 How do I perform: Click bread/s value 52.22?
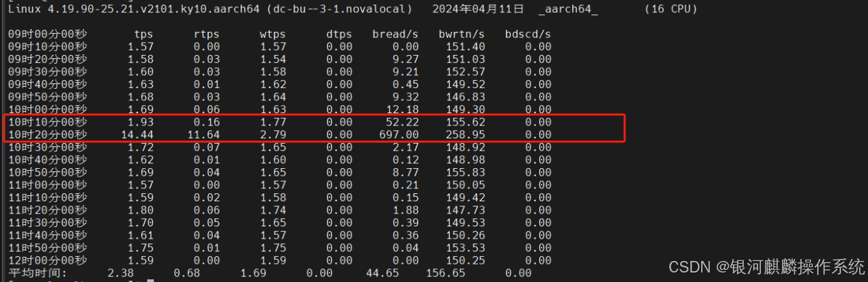tap(403, 122)
